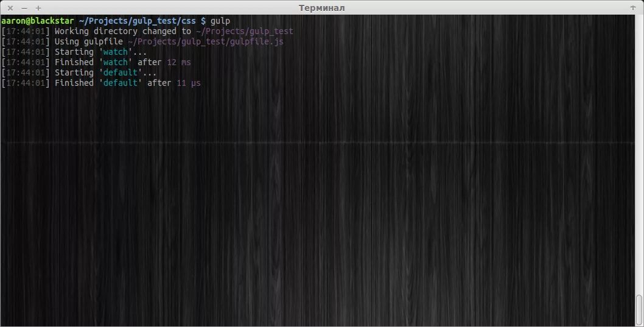Click the 'Терминал' window title
The width and height of the screenshot is (644, 327).
(x=321, y=8)
